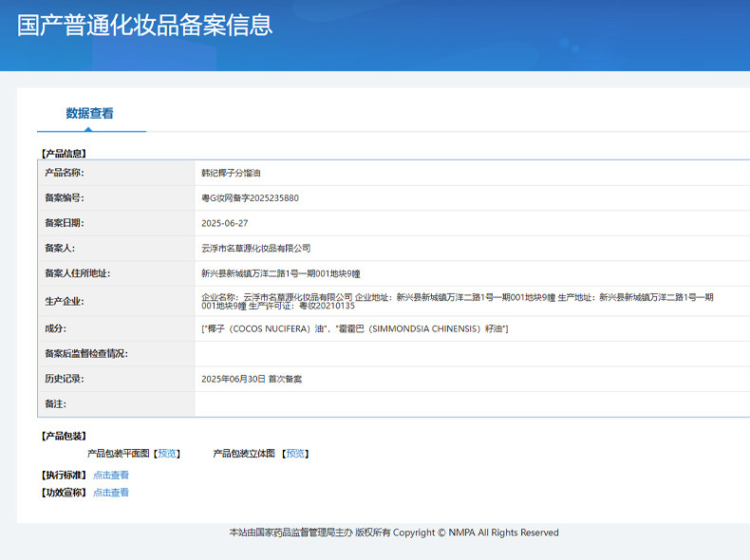
Task: Open 点击查看 link next to 执行标准
Action: pos(111,475)
